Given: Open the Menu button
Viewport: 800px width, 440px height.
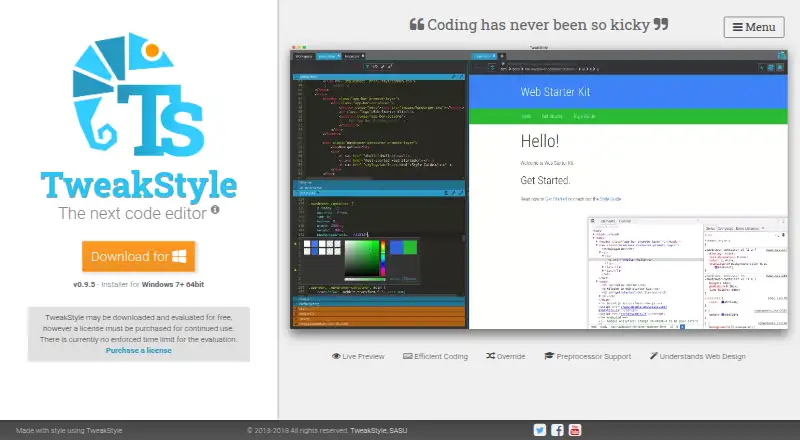Looking at the screenshot, I should [x=754, y=27].
